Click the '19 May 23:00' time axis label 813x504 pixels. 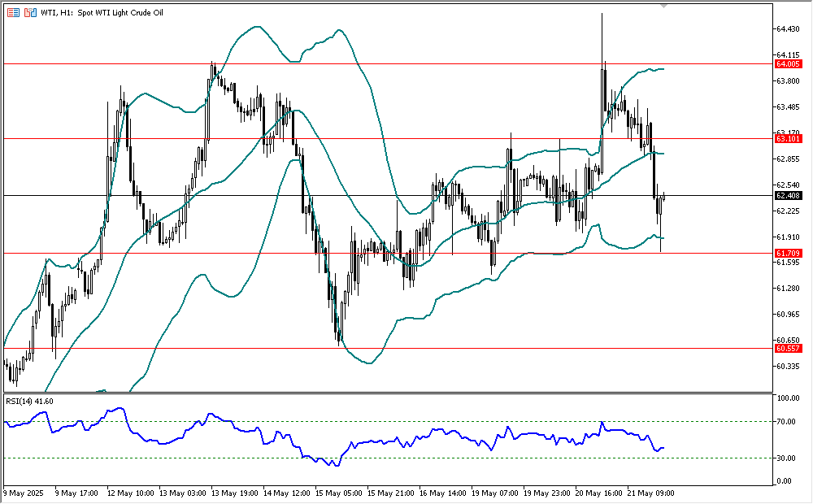click(547, 493)
